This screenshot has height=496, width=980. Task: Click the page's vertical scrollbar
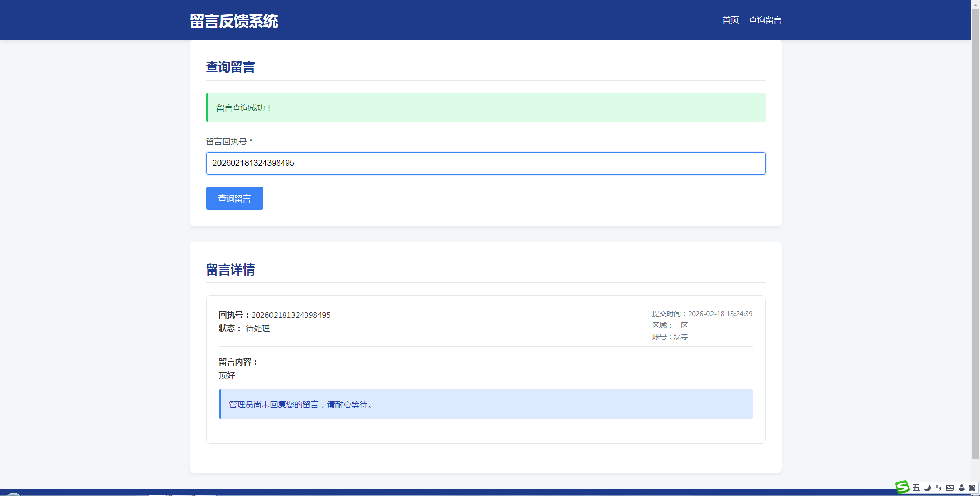coord(975,230)
